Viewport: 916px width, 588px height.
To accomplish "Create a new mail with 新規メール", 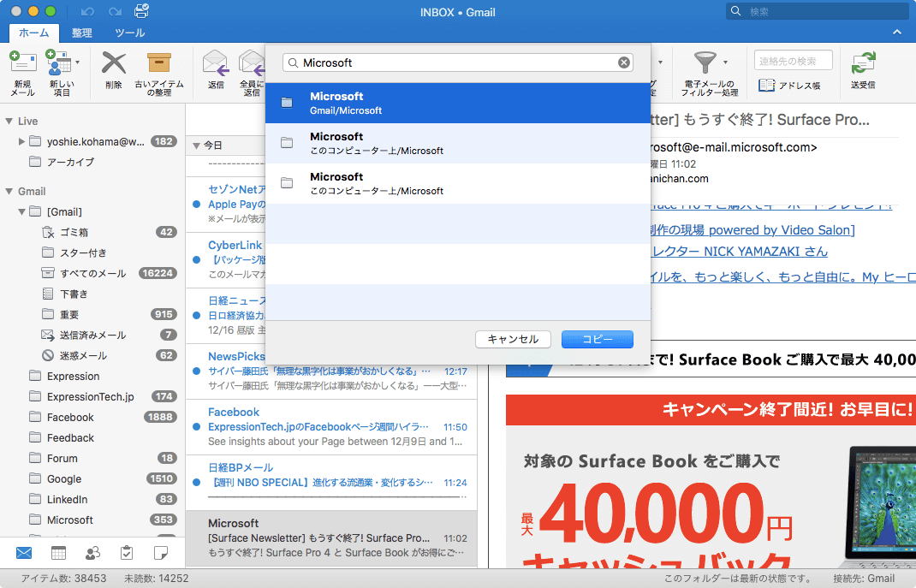I will [x=23, y=73].
